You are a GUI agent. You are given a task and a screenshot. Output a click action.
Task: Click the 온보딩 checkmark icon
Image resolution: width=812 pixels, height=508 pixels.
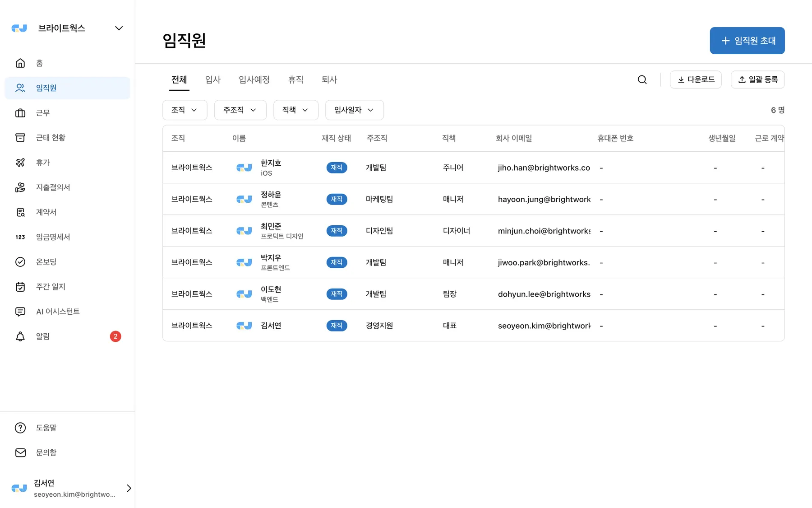[20, 262]
